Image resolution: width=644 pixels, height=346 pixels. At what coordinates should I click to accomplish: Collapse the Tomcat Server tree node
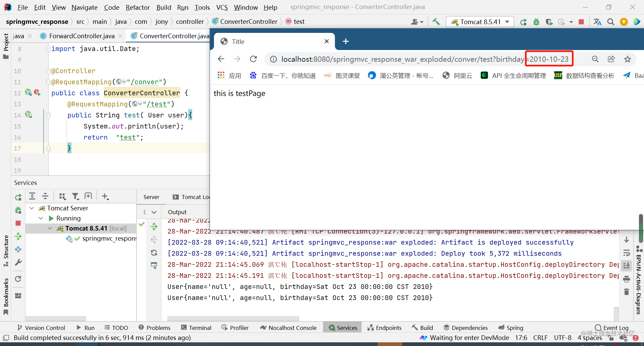tap(32, 208)
